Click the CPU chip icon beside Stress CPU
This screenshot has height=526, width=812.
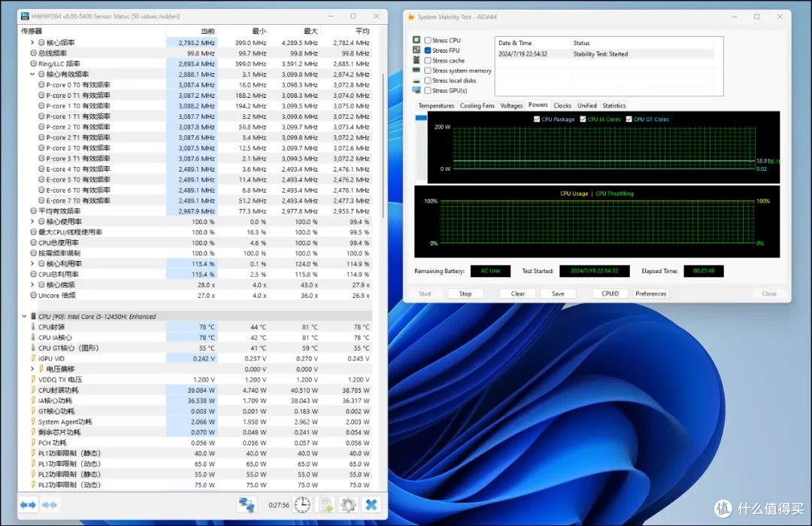417,40
